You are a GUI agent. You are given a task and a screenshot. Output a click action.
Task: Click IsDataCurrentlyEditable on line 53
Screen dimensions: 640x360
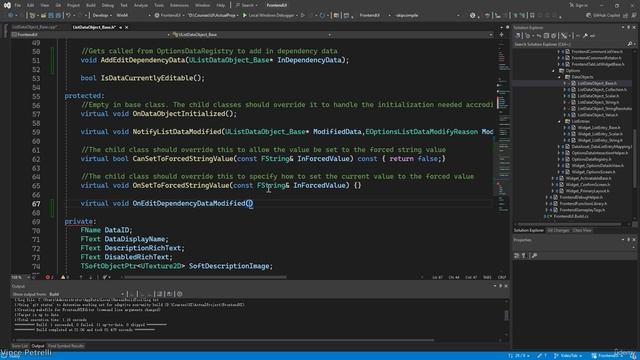(x=147, y=78)
